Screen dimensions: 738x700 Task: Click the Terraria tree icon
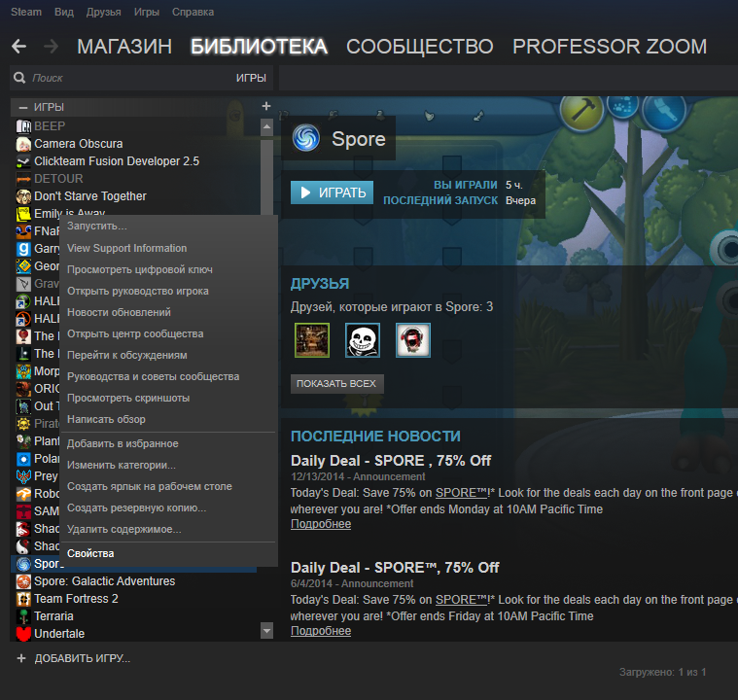point(23,616)
